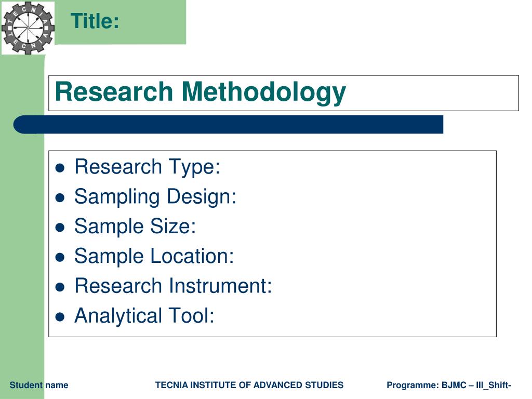Click the bullet dot before Research Instrument
The width and height of the screenshot is (532, 399).
(60, 287)
